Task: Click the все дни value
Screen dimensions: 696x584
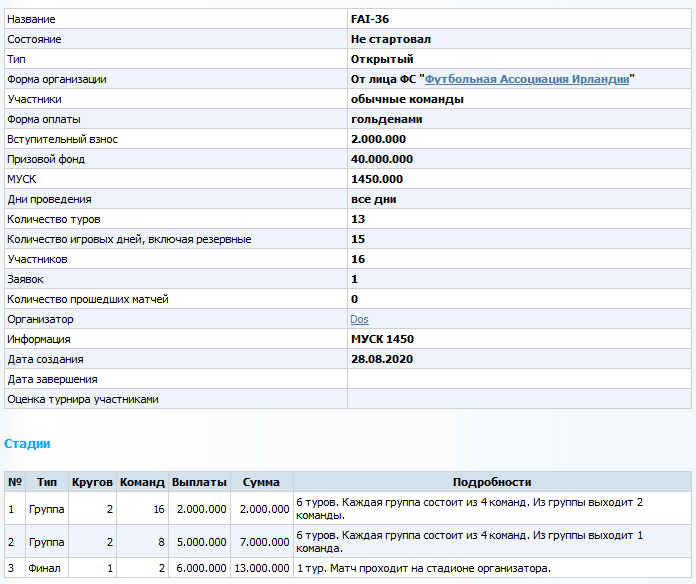Action: [373, 199]
